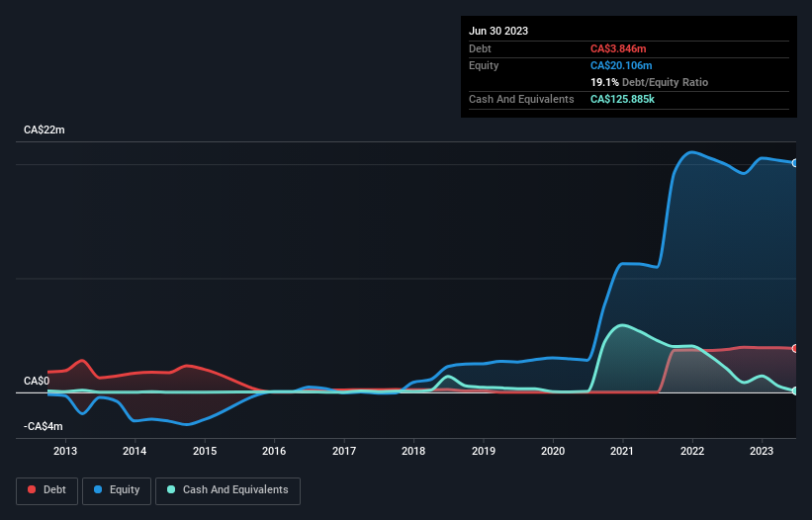Viewport: 812px width, 520px height.
Task: Click the Jun 30 2023 tooltip date
Action: pos(498,31)
